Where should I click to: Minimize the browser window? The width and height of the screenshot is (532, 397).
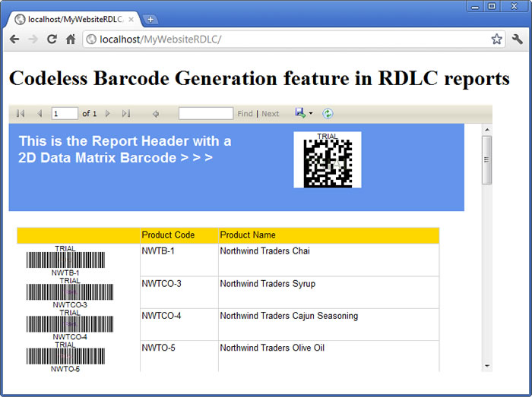tap(475, 6)
